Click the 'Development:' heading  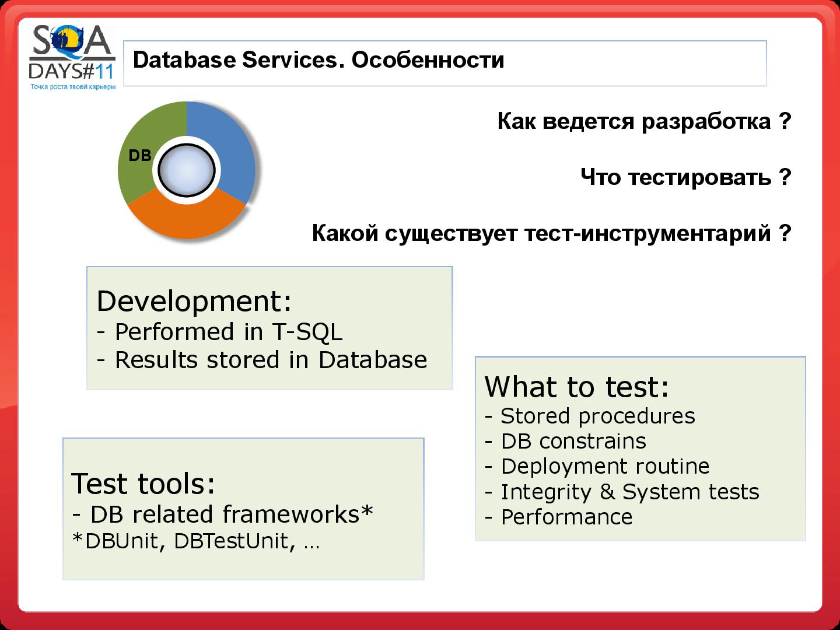(194, 301)
